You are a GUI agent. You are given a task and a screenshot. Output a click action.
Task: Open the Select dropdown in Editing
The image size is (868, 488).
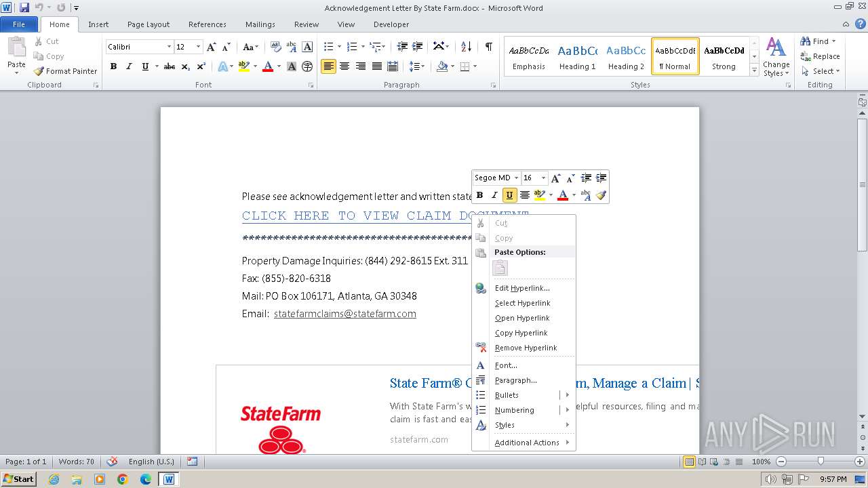pyautogui.click(x=821, y=71)
